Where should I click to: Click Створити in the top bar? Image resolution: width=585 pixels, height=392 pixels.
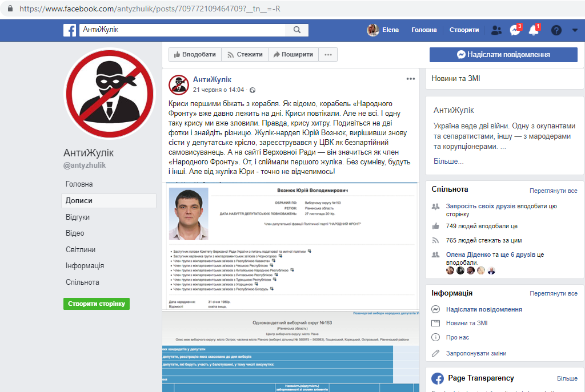point(464,30)
